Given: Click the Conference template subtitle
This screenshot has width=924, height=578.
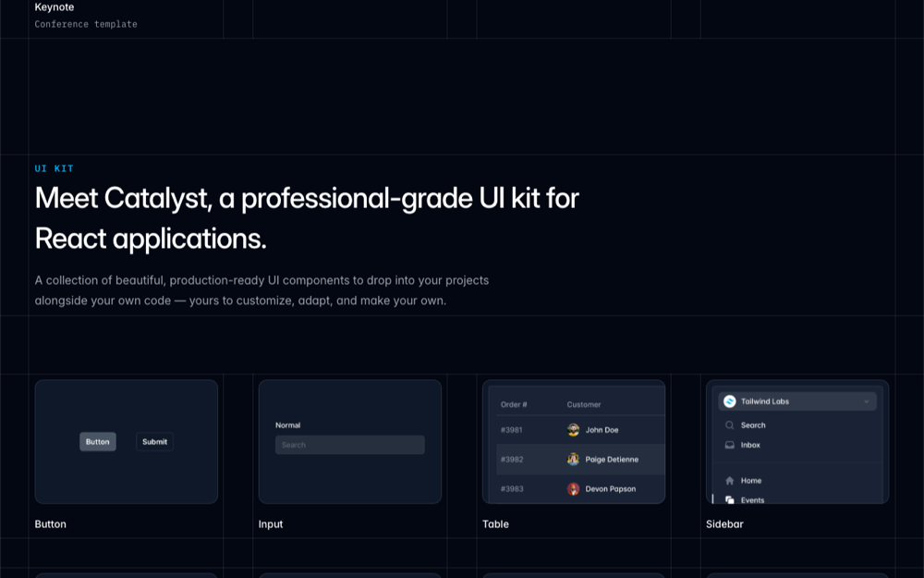Looking at the screenshot, I should tap(86, 24).
